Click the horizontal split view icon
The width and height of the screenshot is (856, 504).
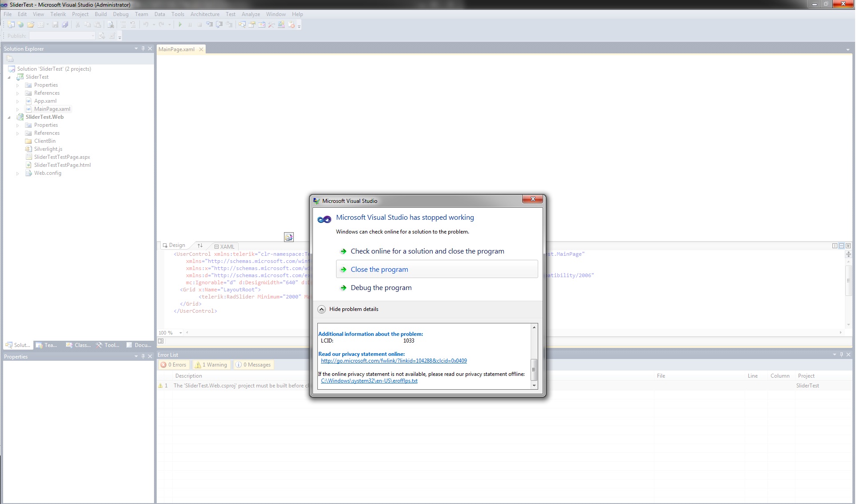click(x=841, y=246)
